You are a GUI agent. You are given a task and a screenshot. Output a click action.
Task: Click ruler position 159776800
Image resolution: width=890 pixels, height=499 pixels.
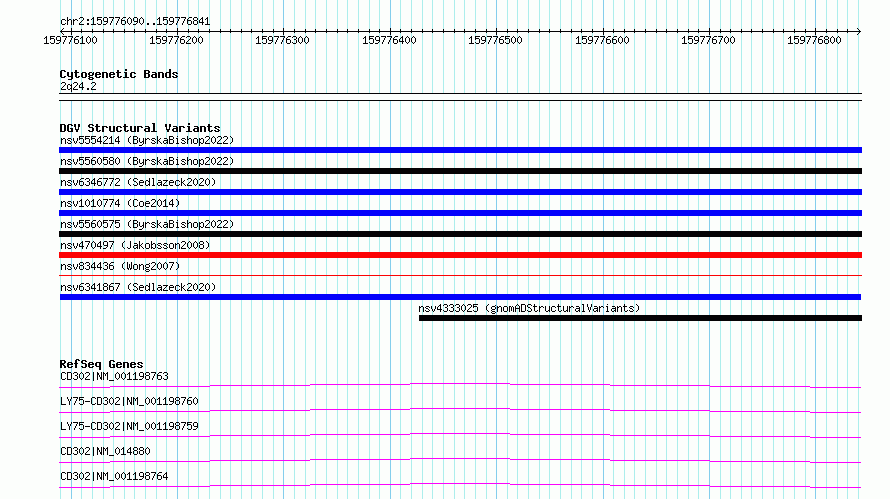pyautogui.click(x=814, y=40)
